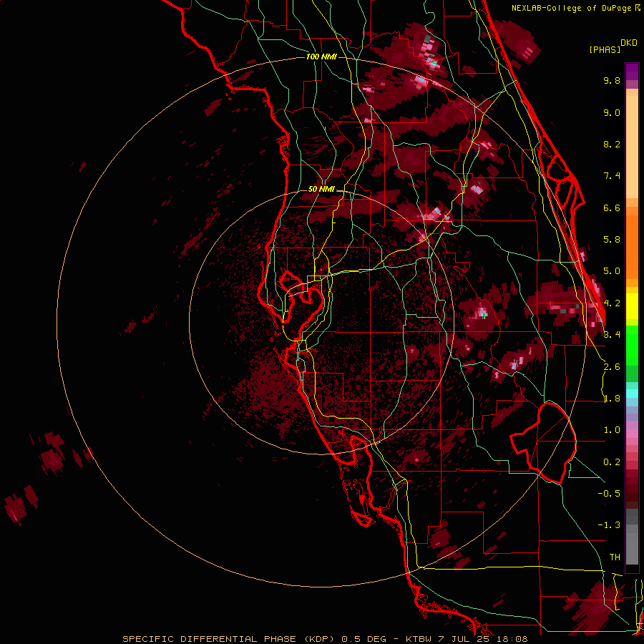Click the -1.3 legend value
Viewport: 644px width, 644px height.
(609, 525)
